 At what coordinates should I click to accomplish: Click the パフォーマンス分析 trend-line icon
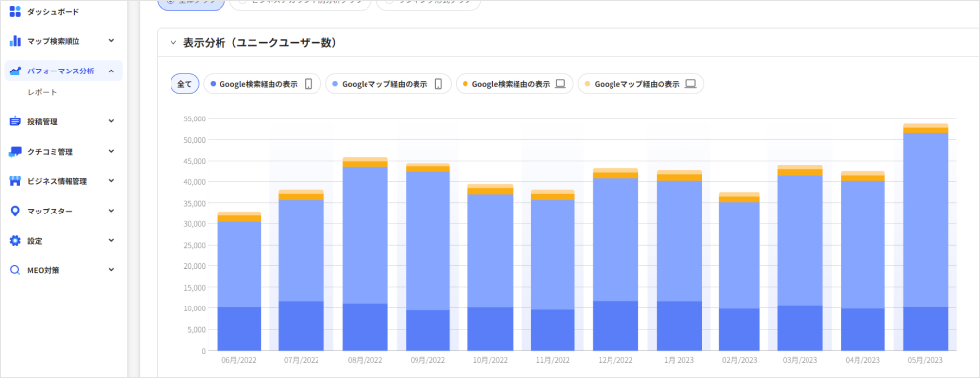tap(15, 71)
